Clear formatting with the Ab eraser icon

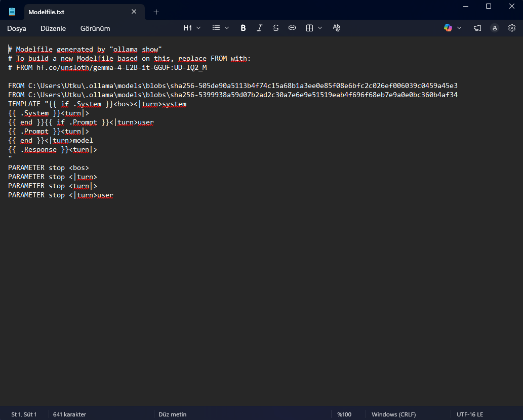click(337, 28)
